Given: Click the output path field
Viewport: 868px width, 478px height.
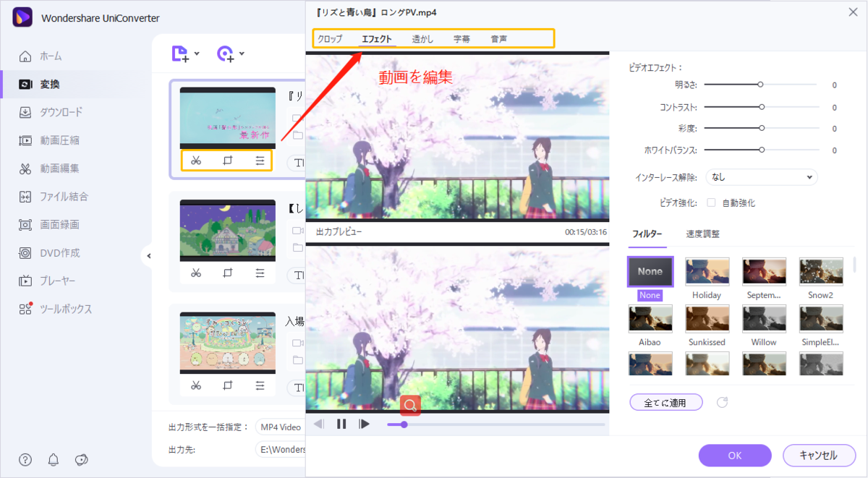Looking at the screenshot, I should [280, 450].
